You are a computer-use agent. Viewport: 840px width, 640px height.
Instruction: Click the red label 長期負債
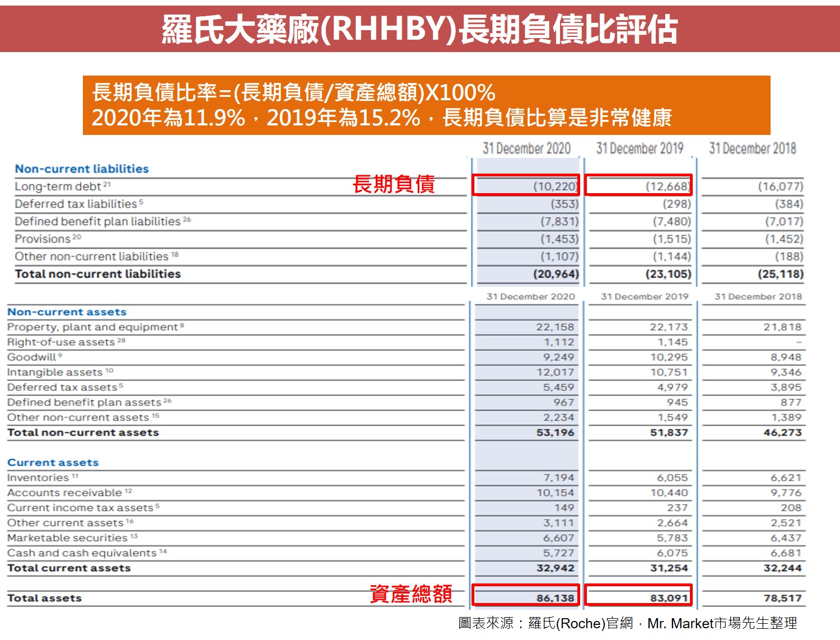pos(394,184)
